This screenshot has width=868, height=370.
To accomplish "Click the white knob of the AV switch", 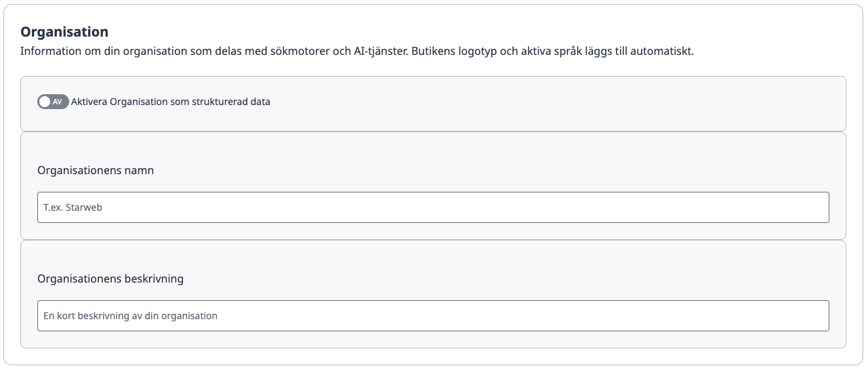I will pyautogui.click(x=45, y=102).
